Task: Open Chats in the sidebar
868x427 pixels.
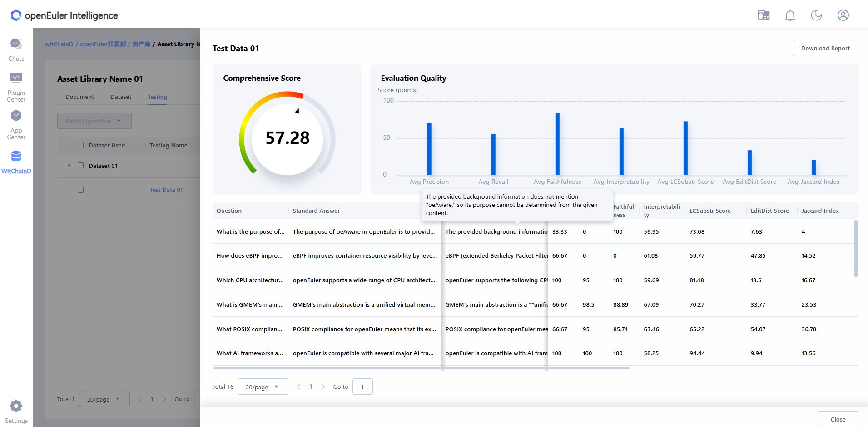Action: click(16, 50)
